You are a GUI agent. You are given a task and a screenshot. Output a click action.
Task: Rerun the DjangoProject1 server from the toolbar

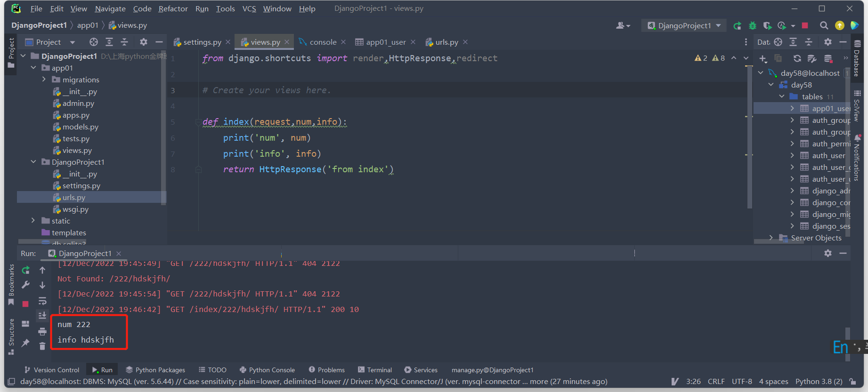pyautogui.click(x=738, y=25)
